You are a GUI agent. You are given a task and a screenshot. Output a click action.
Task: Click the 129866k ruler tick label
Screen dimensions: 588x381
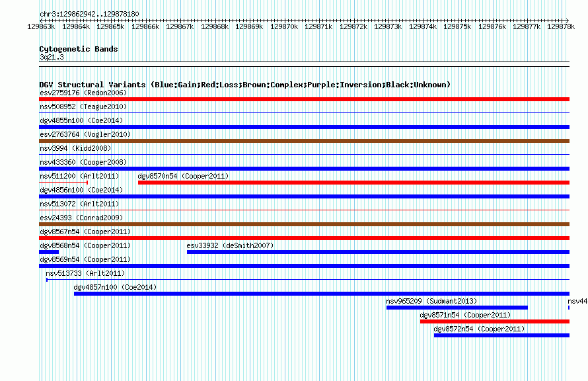[145, 26]
